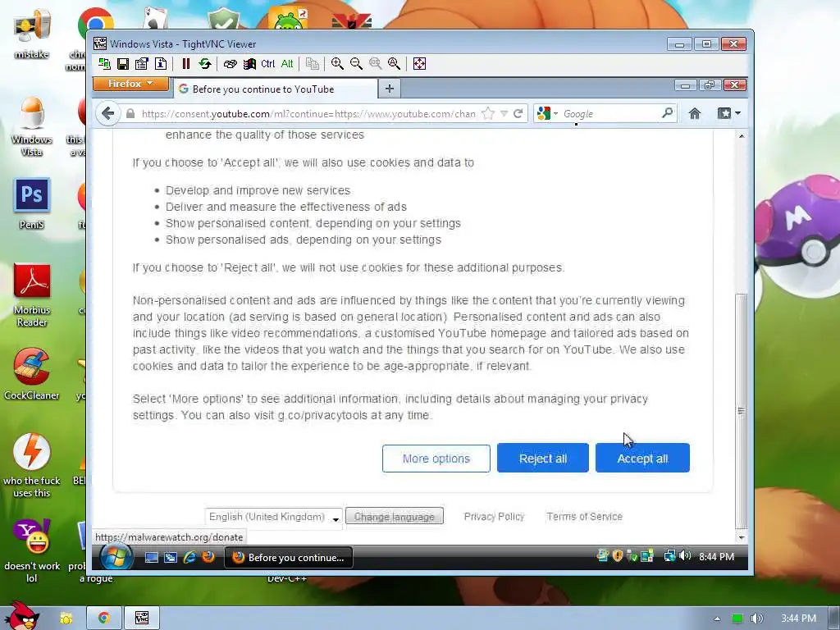
Task: Click the consent.youtube.com address bar
Action: tap(308, 113)
